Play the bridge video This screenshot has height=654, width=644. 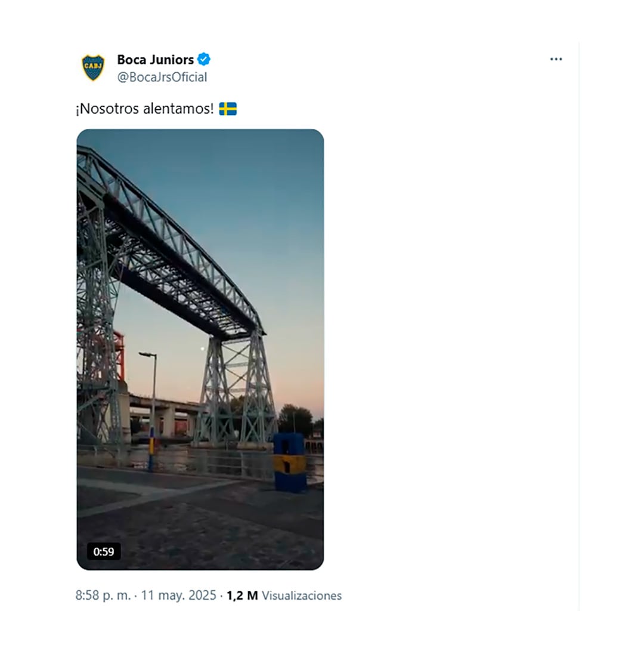pos(200,350)
